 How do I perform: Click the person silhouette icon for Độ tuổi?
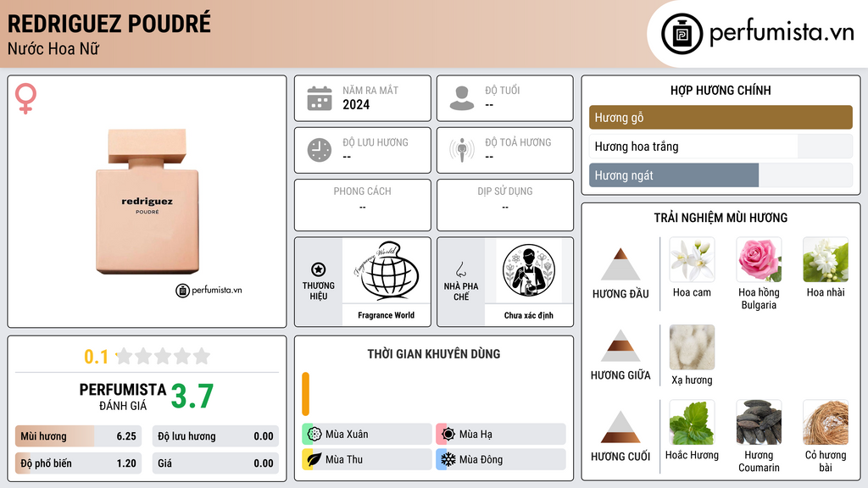[462, 98]
